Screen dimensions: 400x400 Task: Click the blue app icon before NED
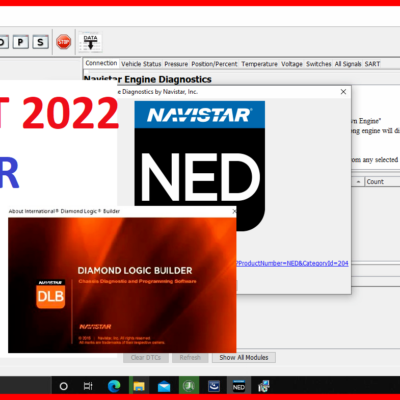click(x=214, y=386)
